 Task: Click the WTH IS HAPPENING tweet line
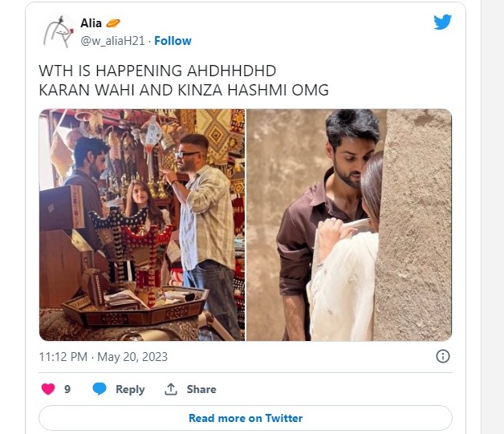coord(157,71)
